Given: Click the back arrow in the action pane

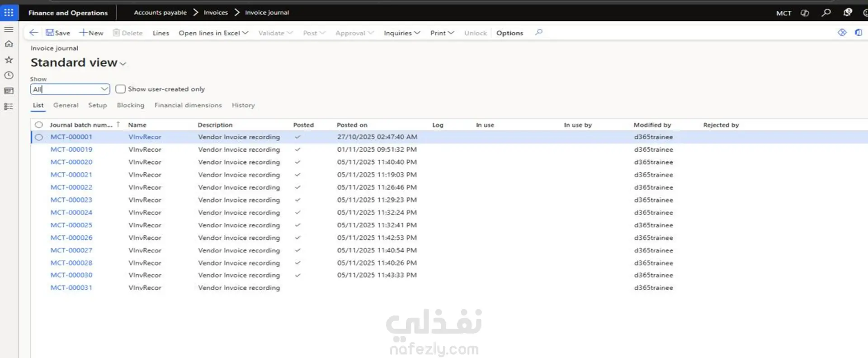Looking at the screenshot, I should 33,33.
